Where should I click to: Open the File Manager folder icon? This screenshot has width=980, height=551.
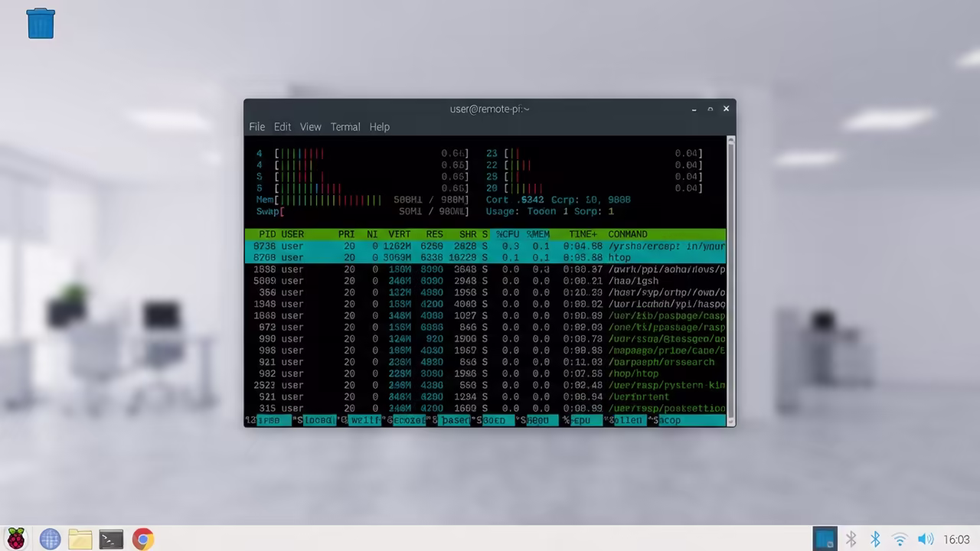click(x=80, y=539)
